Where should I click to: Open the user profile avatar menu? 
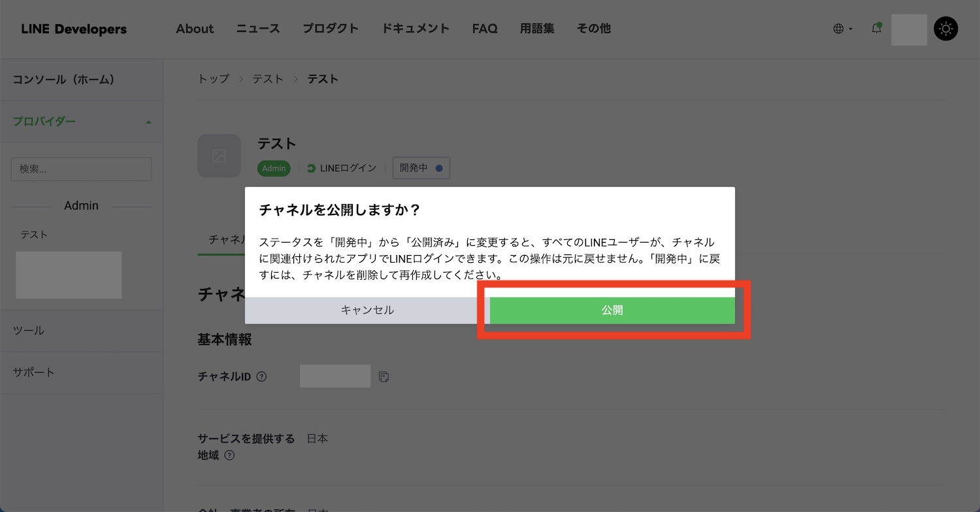[x=909, y=29]
